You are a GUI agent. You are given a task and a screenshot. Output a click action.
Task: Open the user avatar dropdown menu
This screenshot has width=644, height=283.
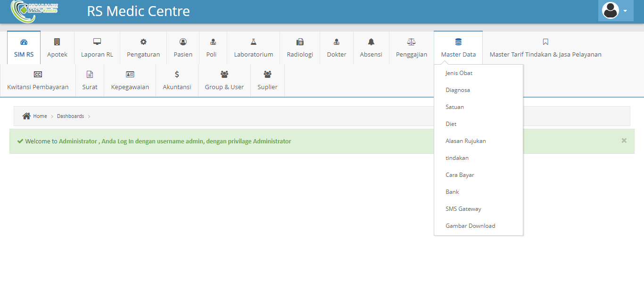click(x=615, y=11)
